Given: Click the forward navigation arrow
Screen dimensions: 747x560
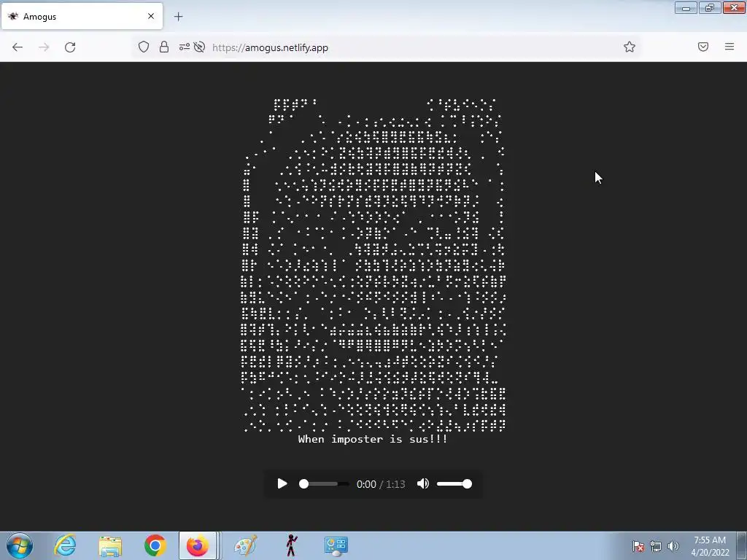Looking at the screenshot, I should pyautogui.click(x=44, y=47).
